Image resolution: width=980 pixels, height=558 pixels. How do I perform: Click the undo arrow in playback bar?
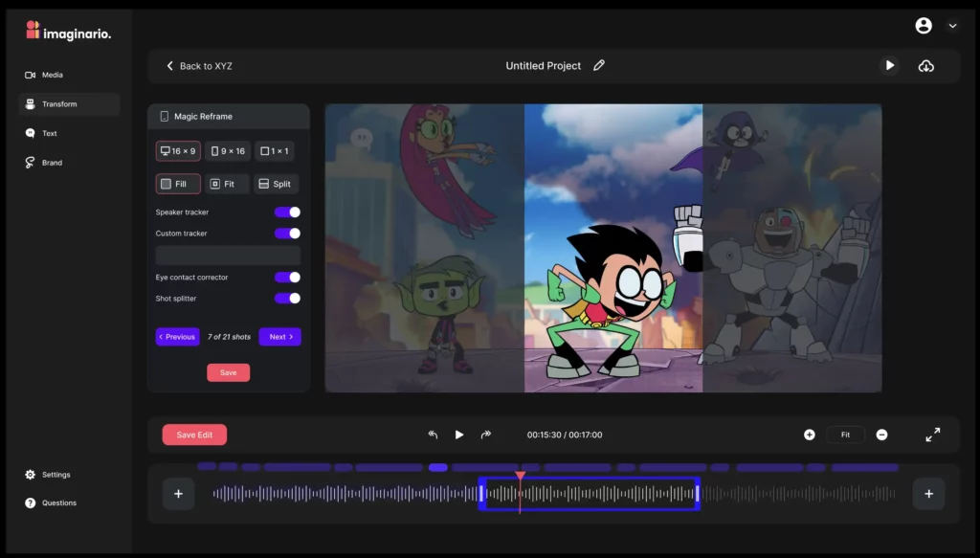pos(433,435)
